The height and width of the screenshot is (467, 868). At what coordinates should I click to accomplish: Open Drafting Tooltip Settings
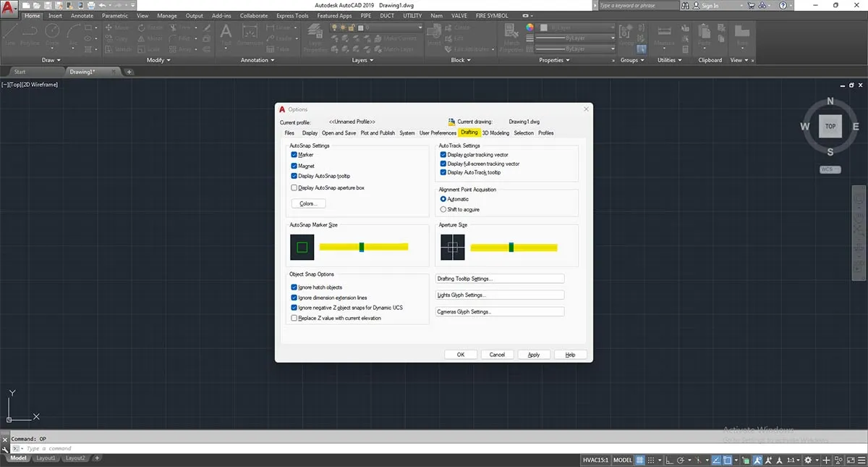tap(499, 278)
